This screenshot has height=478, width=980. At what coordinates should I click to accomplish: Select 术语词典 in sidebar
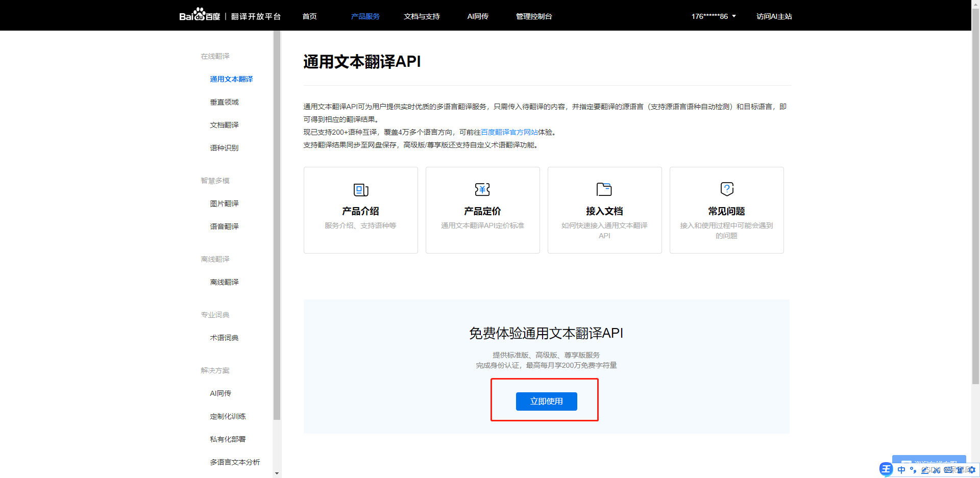(224, 338)
